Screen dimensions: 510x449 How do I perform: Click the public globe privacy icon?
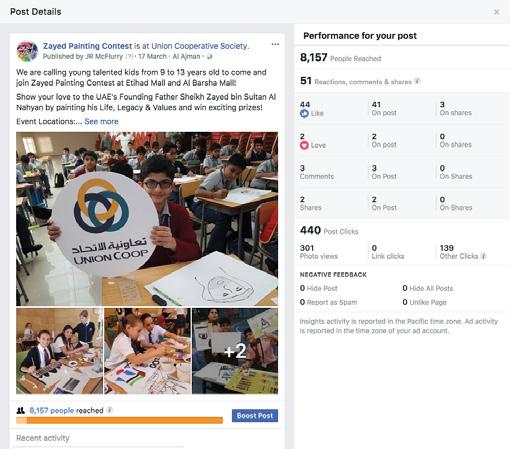[x=209, y=56]
